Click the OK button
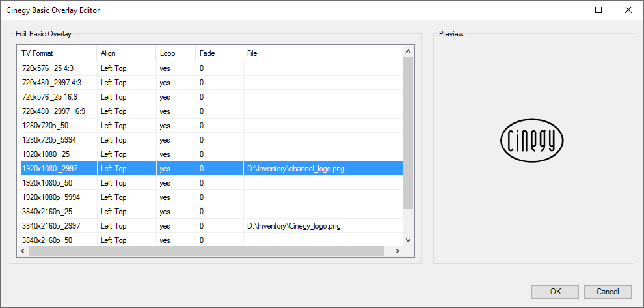The width and height of the screenshot is (644, 308). pos(555,292)
